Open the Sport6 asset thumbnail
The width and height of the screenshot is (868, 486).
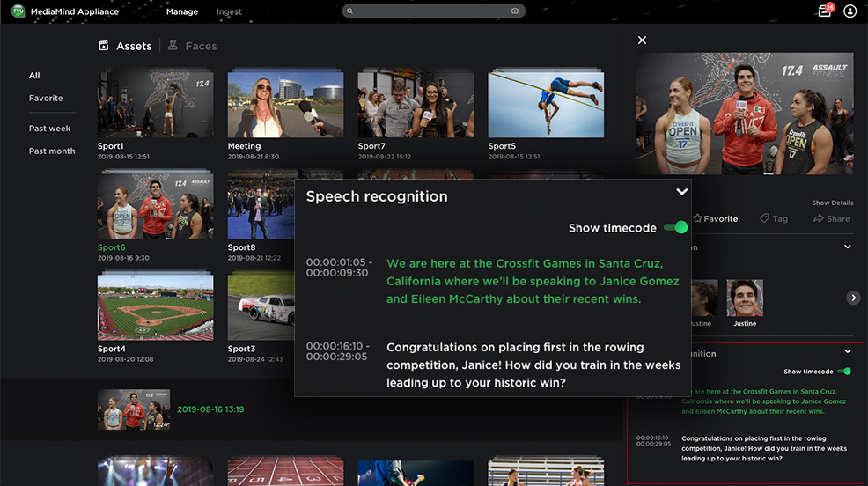click(156, 204)
